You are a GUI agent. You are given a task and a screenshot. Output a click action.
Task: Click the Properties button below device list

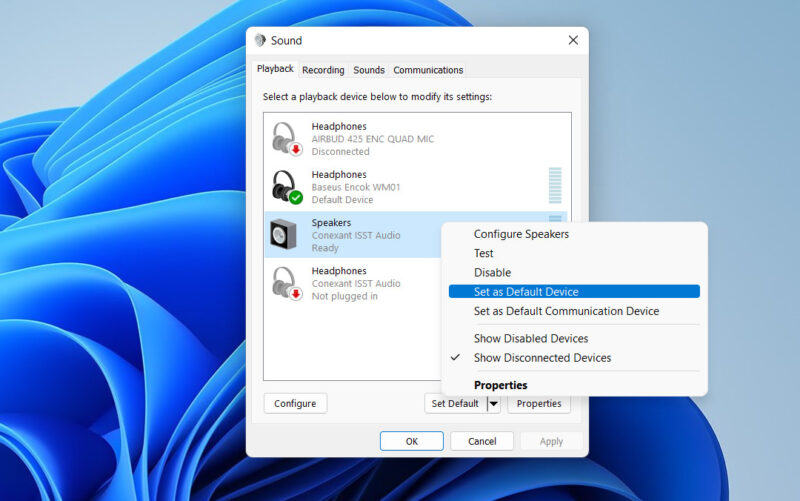click(x=539, y=404)
